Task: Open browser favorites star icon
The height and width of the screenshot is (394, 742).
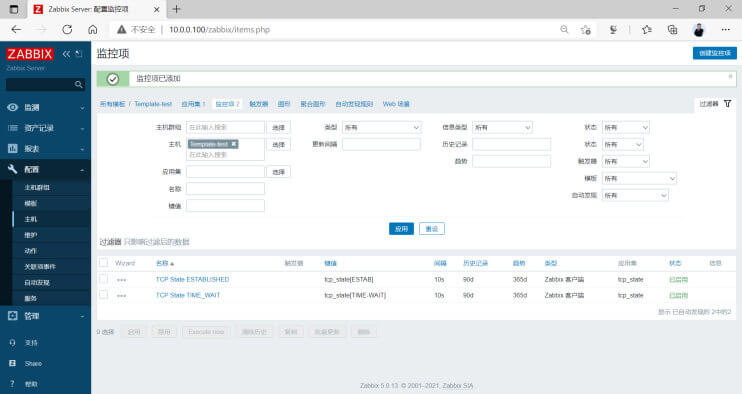Action: pos(646,29)
